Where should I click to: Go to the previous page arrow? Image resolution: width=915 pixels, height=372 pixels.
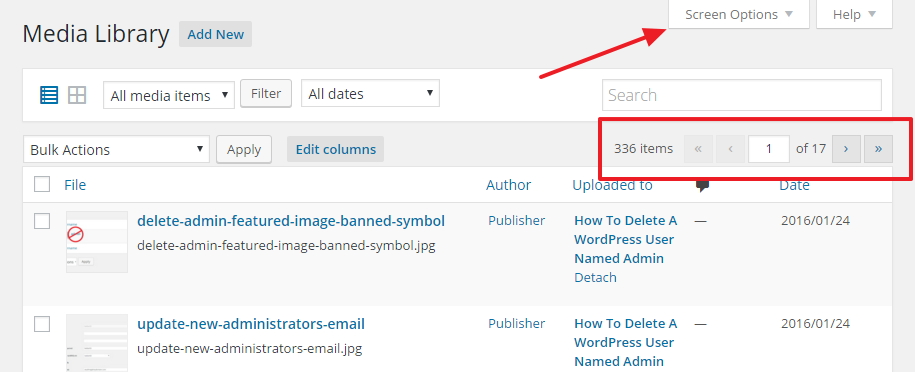(730, 149)
